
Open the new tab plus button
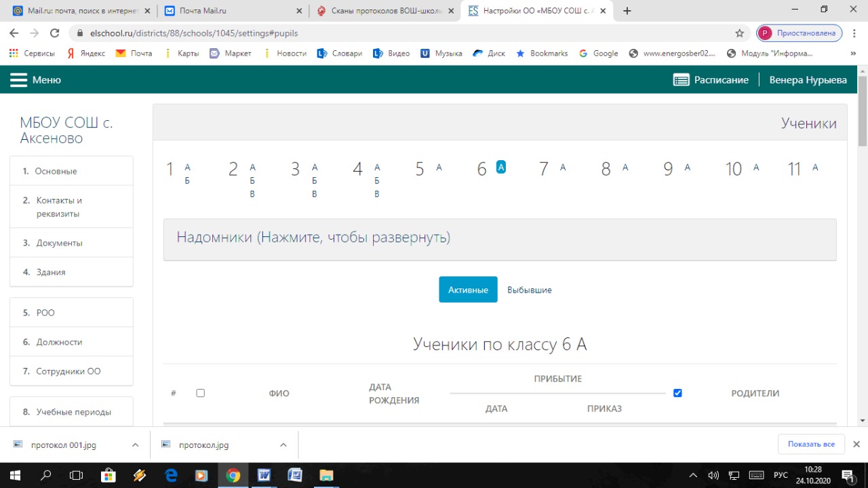pyautogui.click(x=627, y=11)
